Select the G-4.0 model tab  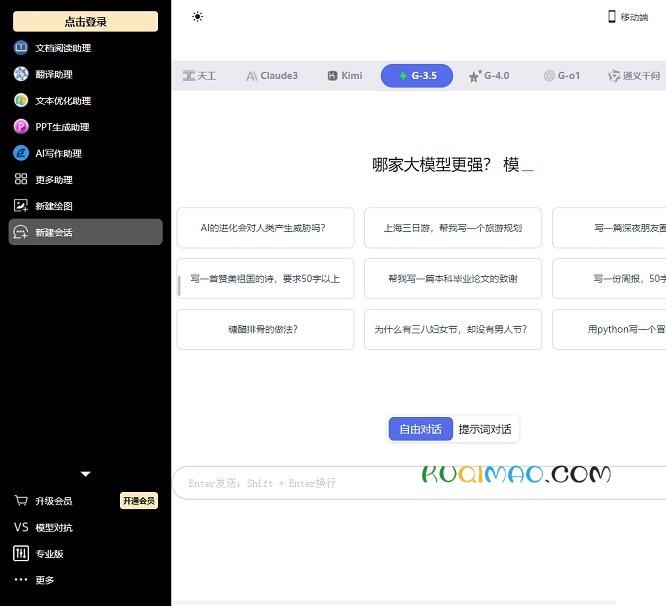coord(489,76)
